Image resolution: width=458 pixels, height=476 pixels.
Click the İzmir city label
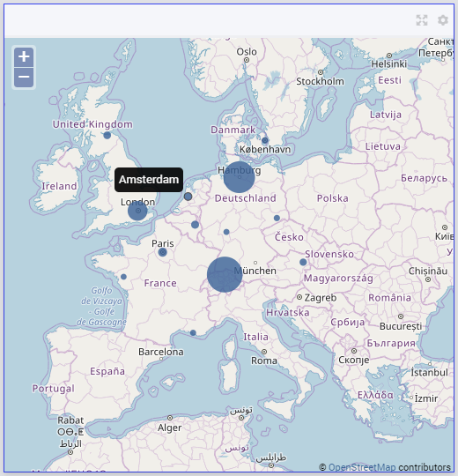pos(426,398)
